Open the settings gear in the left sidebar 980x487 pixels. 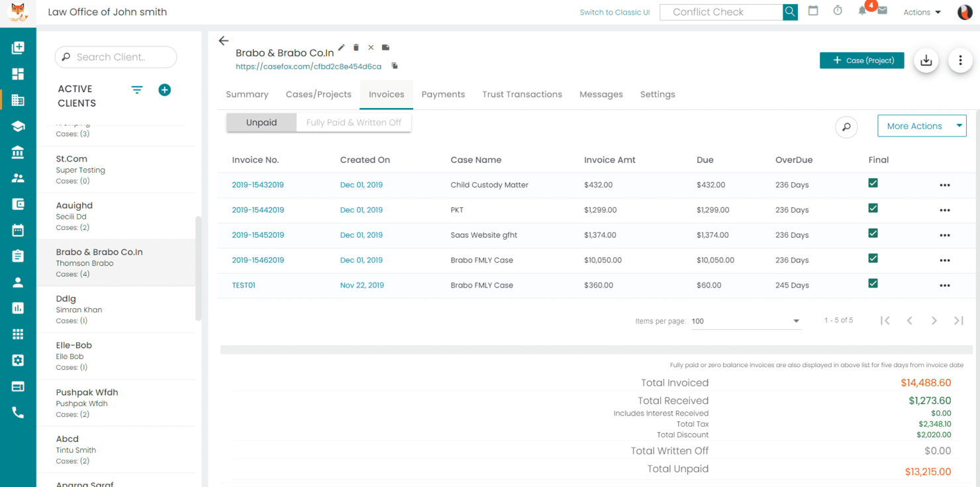click(x=18, y=360)
